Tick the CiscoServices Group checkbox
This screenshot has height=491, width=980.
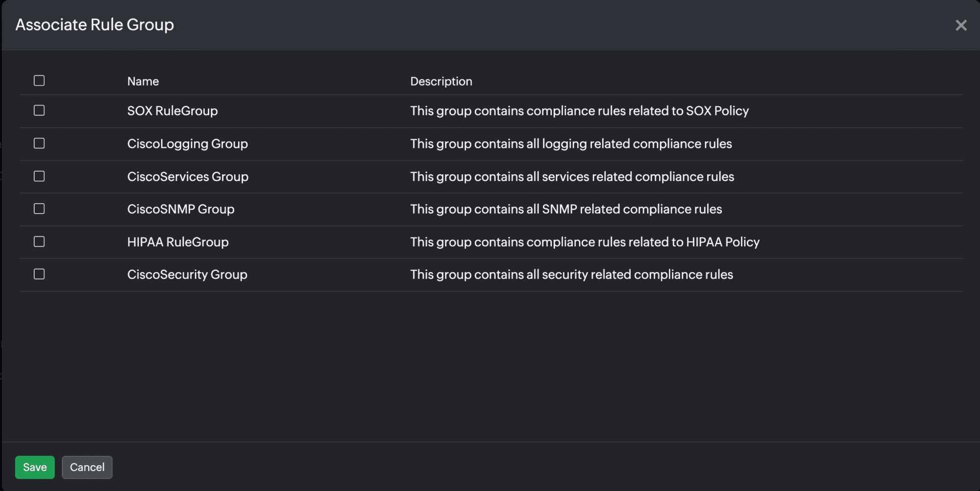(39, 176)
